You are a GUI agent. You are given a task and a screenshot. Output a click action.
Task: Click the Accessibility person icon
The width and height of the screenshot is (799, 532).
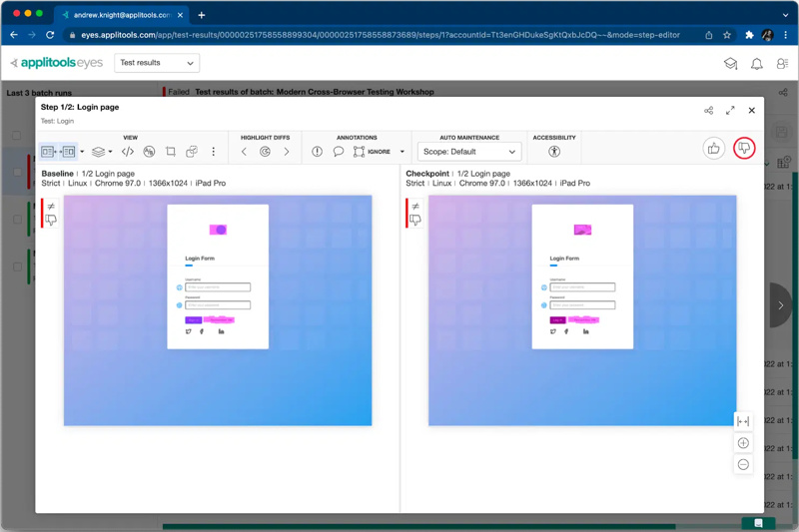coord(554,151)
